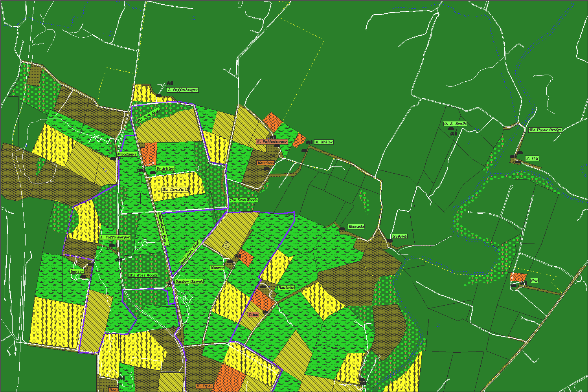Image resolution: width=588 pixels, height=392 pixels.
Task: Click the J. Poffenberger farm label
Action: tap(182, 90)
